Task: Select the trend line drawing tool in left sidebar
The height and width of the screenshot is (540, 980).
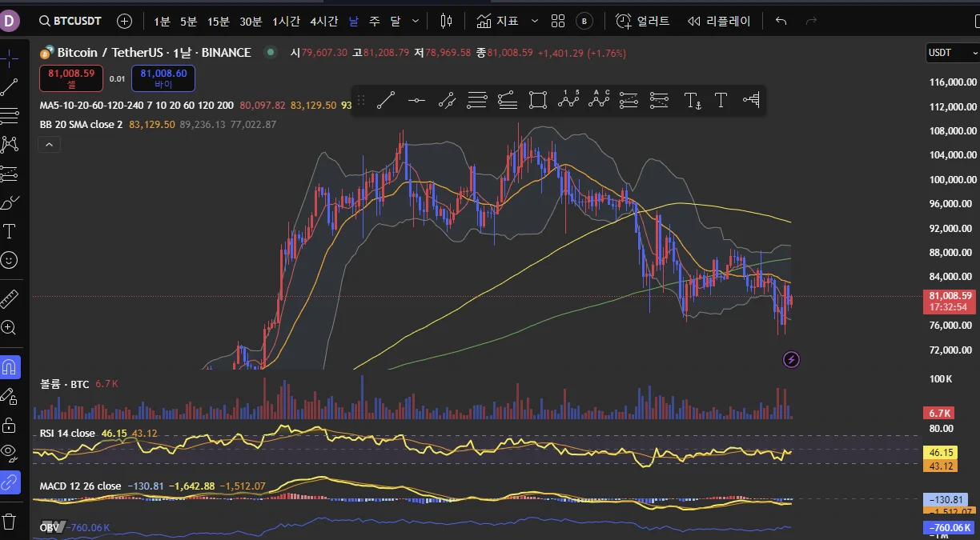Action: [10, 87]
